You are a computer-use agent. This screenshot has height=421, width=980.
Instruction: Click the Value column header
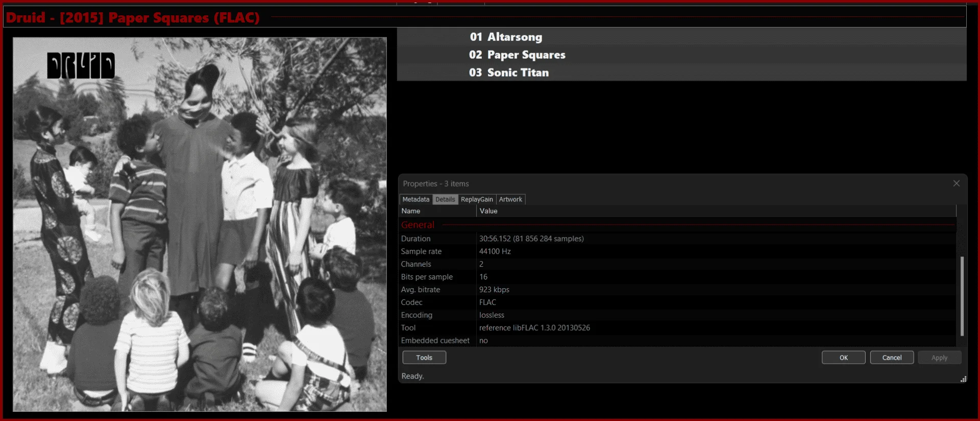point(716,211)
